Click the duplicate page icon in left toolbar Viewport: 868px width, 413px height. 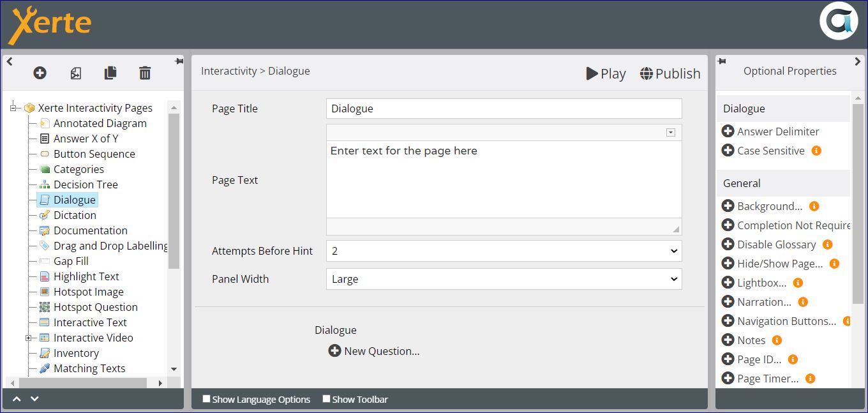tap(110, 73)
